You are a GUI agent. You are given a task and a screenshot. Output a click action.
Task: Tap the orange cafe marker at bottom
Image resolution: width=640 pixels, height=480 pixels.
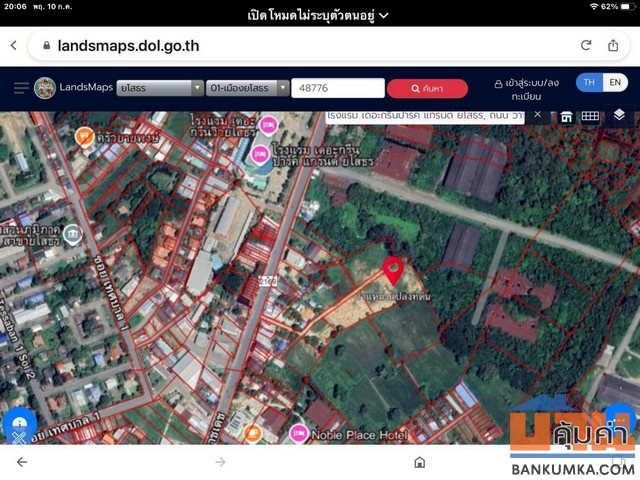(x=252, y=433)
